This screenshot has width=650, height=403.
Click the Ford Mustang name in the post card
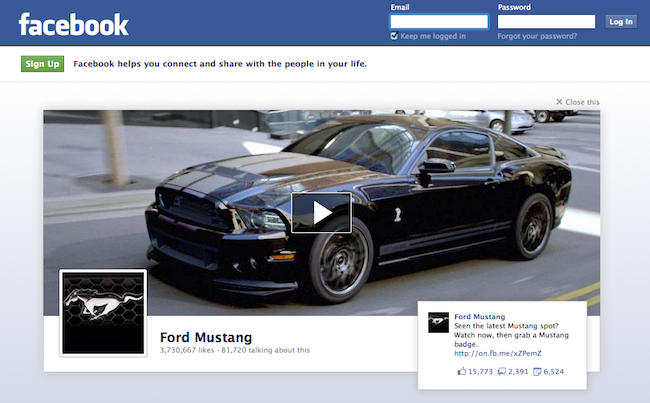coord(480,316)
